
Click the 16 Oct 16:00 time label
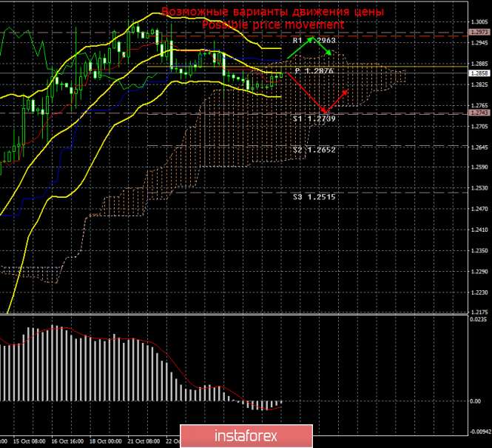click(x=67, y=441)
